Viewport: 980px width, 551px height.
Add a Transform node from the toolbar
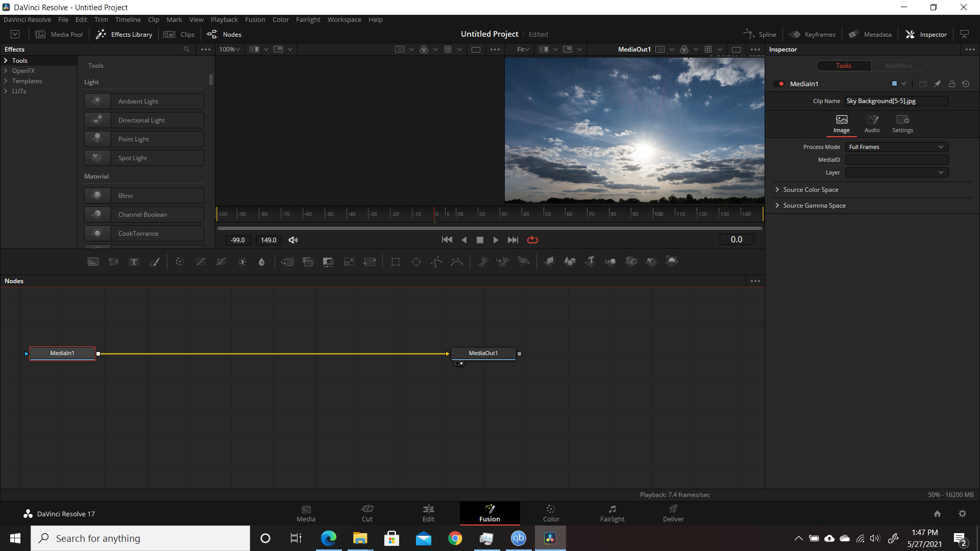coord(370,262)
